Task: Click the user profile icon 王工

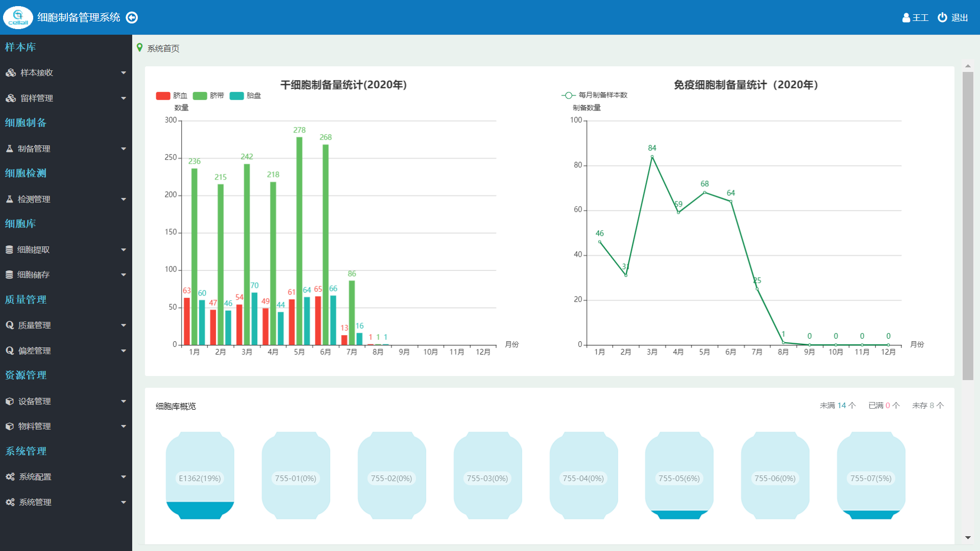Action: tap(906, 18)
